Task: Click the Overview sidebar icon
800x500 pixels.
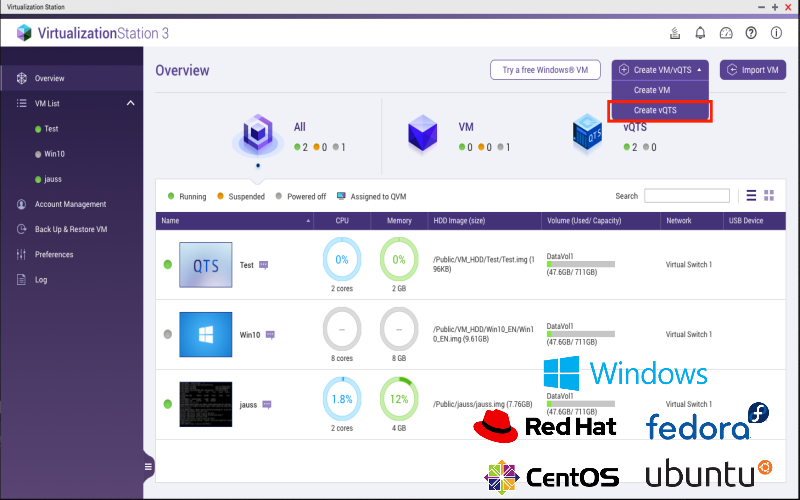Action: click(21, 78)
